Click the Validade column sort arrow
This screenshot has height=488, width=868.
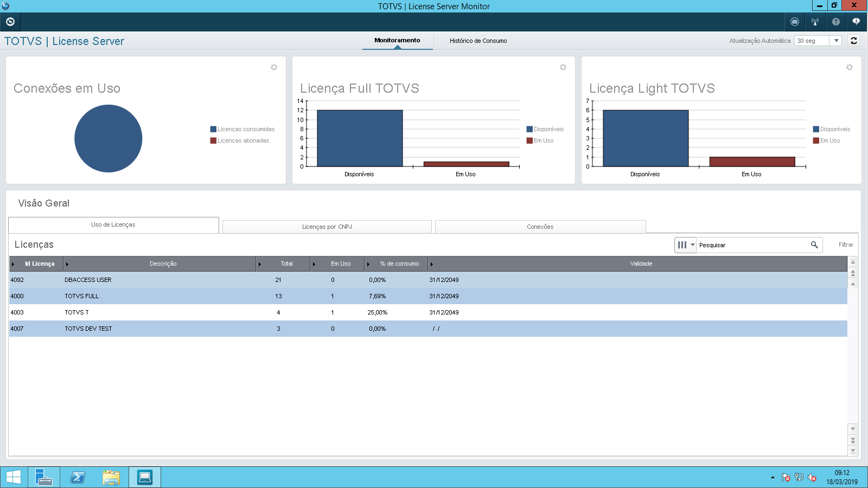click(x=431, y=264)
